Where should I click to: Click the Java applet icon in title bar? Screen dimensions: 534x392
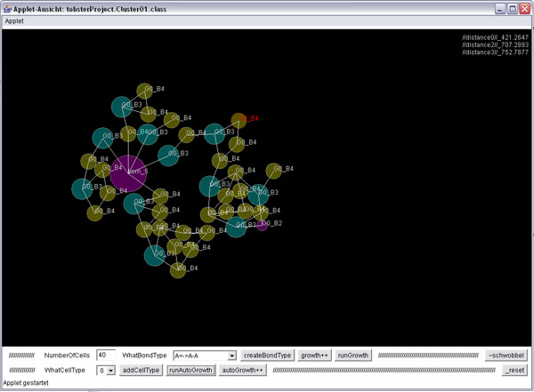coord(7,9)
